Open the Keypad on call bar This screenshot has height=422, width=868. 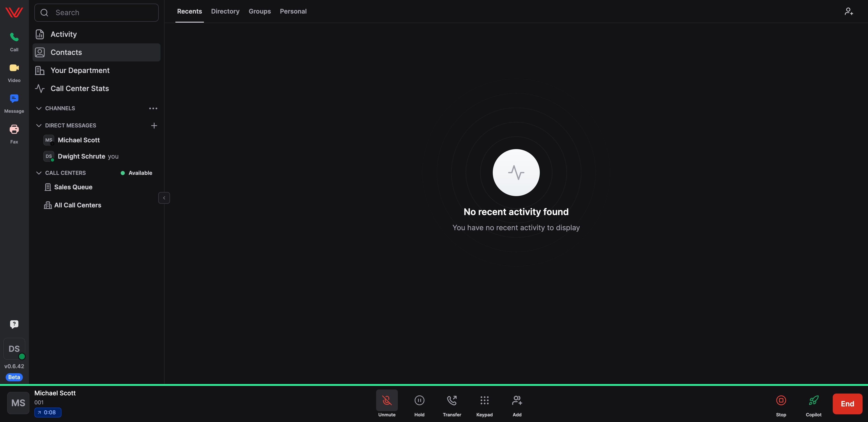coord(484,401)
